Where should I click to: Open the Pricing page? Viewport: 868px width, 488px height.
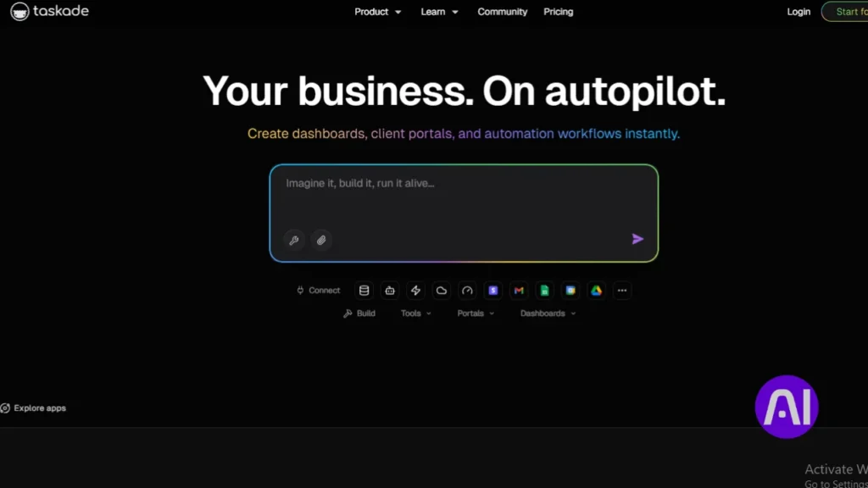[558, 12]
